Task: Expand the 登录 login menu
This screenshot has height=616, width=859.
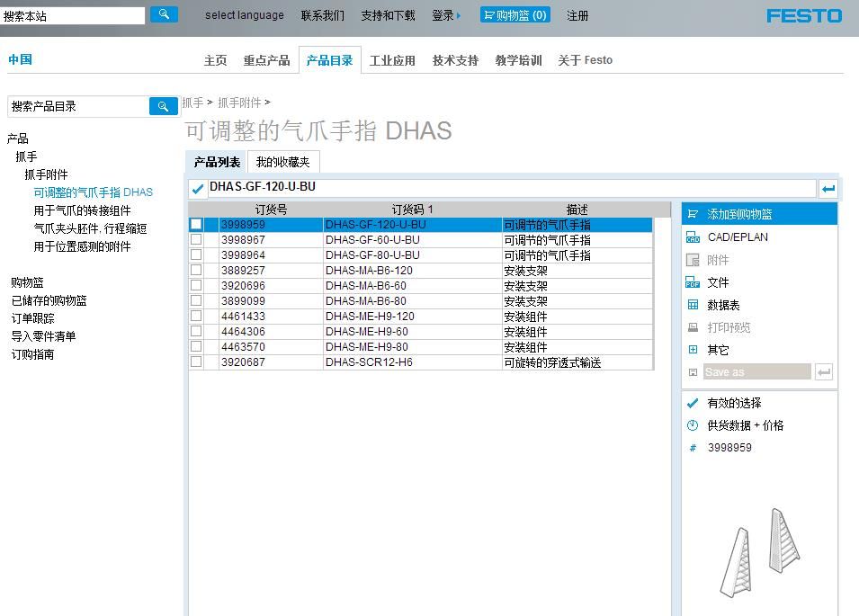Action: tap(446, 15)
